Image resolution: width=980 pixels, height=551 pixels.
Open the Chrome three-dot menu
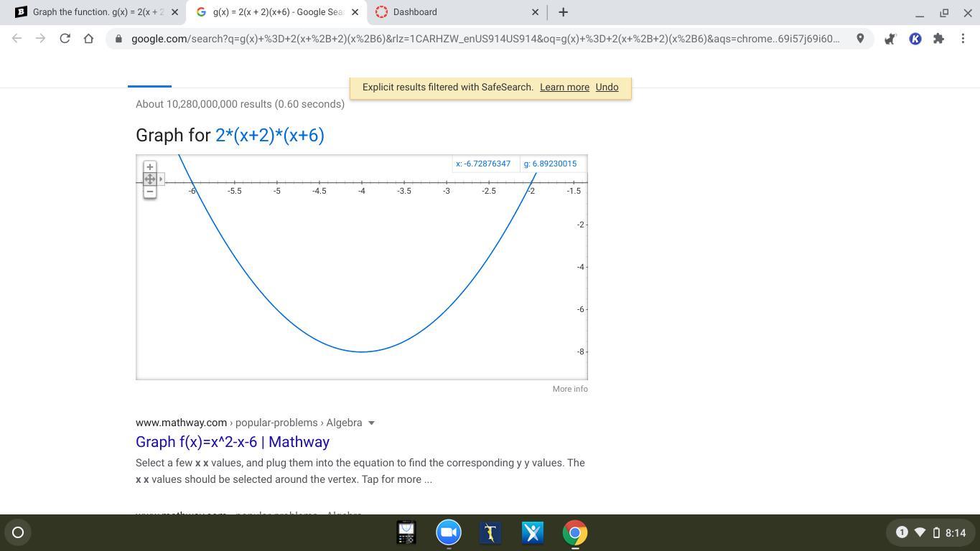(x=963, y=39)
